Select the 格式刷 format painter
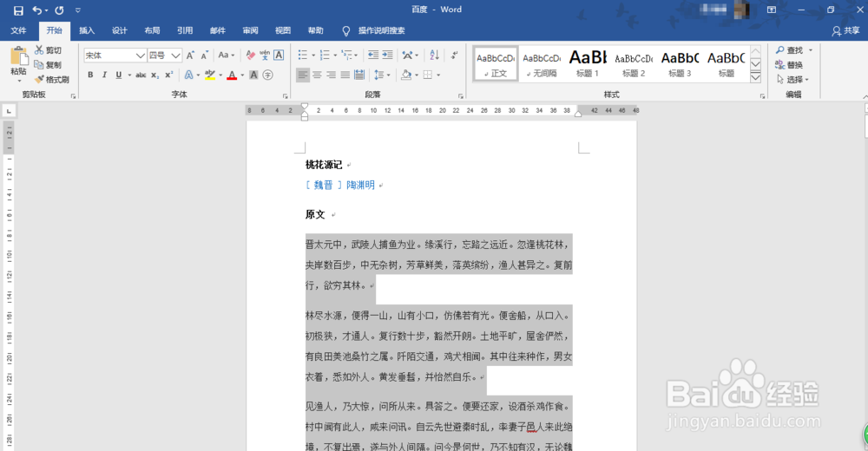Image resolution: width=868 pixels, height=451 pixels. (x=52, y=79)
